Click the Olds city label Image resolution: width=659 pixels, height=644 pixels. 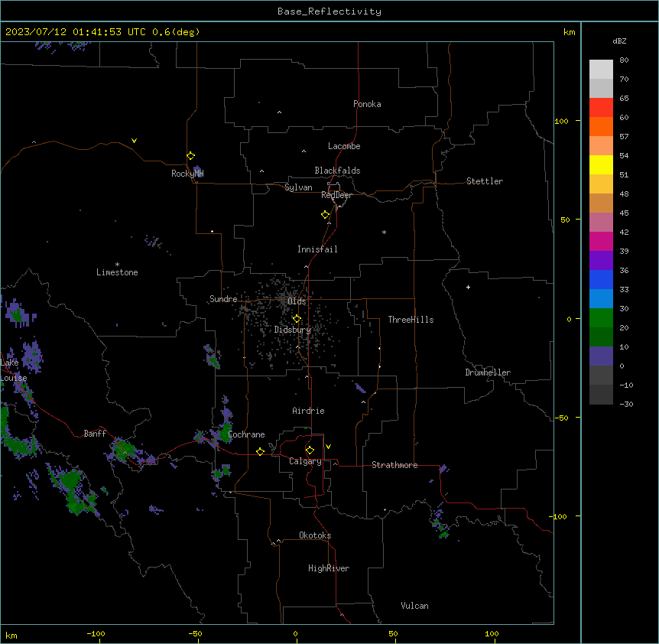(x=297, y=301)
